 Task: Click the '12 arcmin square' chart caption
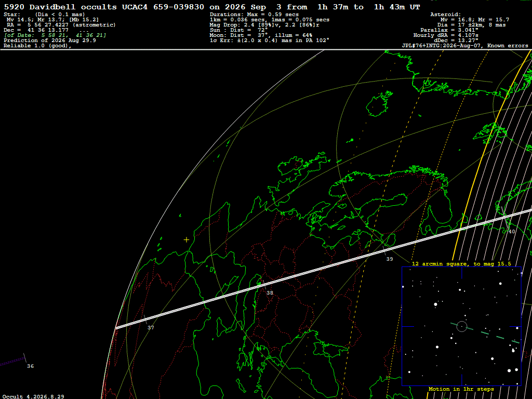click(461, 263)
